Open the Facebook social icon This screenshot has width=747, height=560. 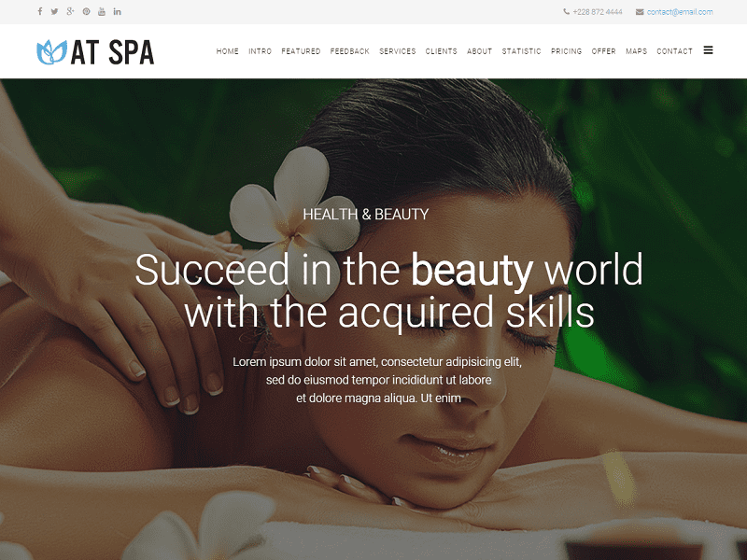click(40, 11)
